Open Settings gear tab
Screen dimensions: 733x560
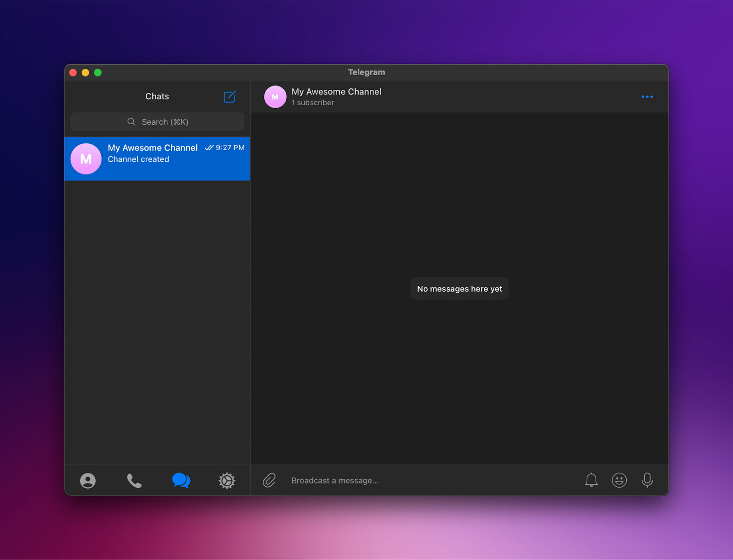(x=227, y=480)
